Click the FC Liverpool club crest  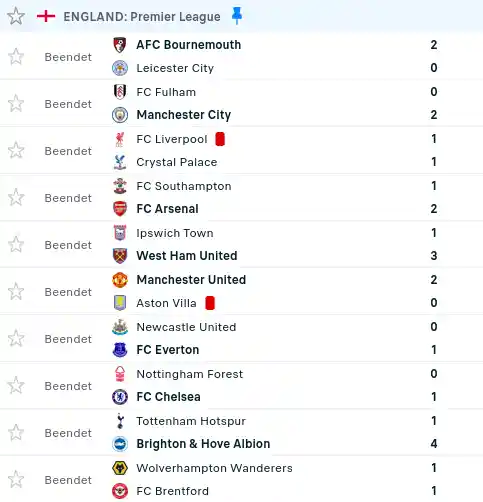(x=120, y=139)
